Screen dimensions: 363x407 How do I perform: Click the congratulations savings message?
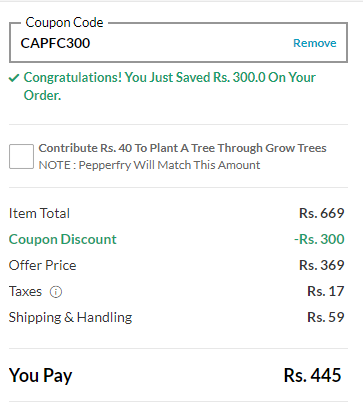pyautogui.click(x=170, y=86)
